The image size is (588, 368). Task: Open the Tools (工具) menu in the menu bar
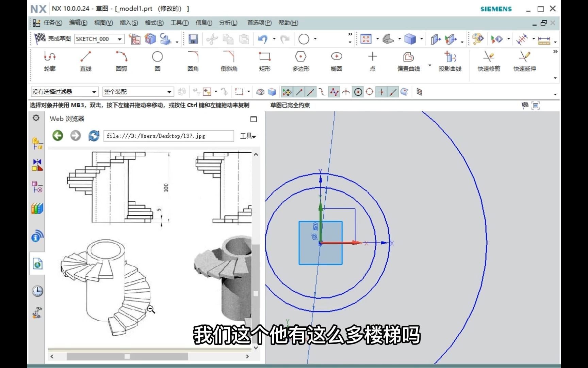coord(180,23)
